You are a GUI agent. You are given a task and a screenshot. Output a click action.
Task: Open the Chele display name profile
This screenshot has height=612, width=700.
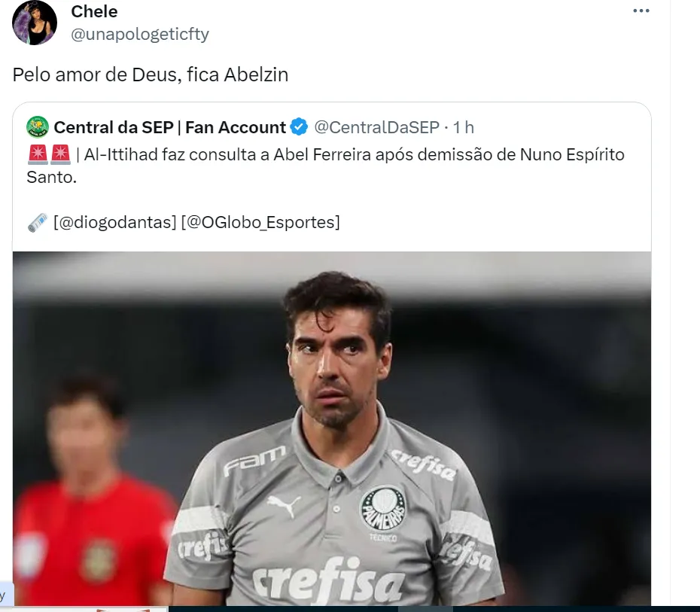click(x=94, y=11)
